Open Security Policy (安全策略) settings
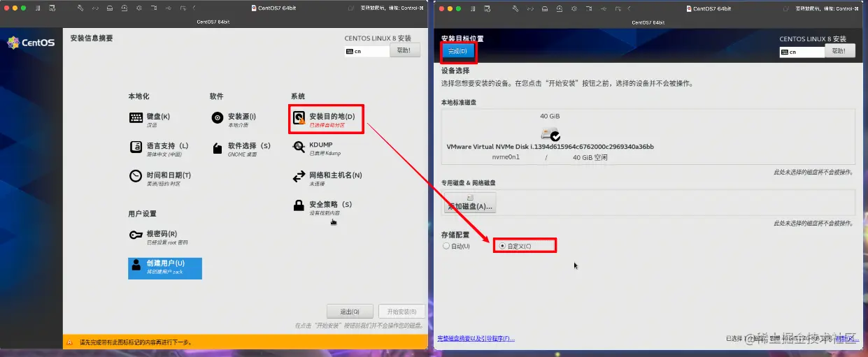This screenshot has width=868, height=357. click(322, 207)
